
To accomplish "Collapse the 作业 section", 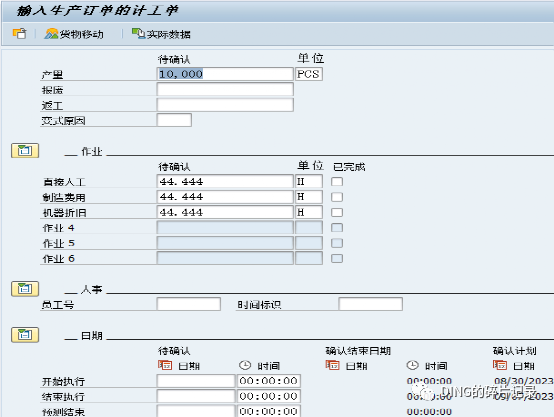I will (x=25, y=151).
